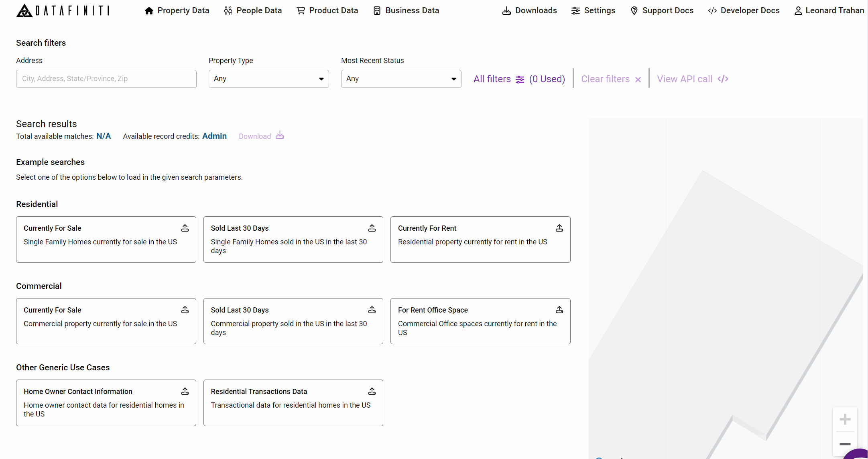Open the Property Data menu
Screen dimensions: 868x459
click(177, 10)
